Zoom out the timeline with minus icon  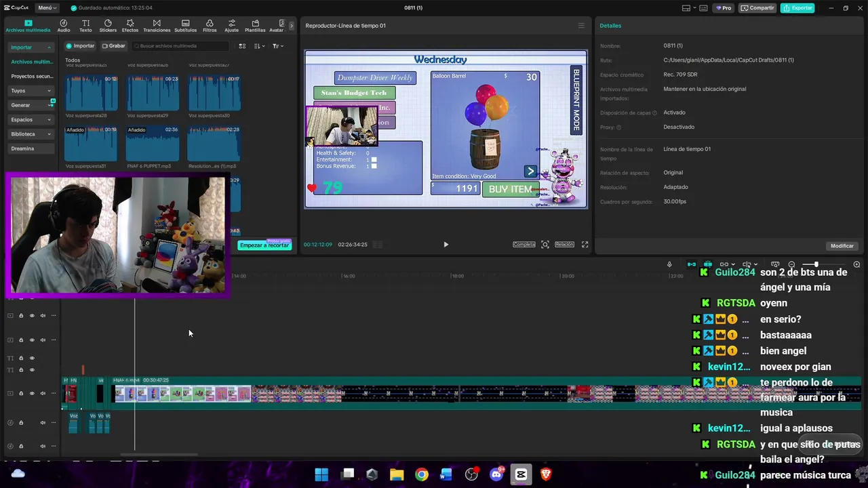coord(791,264)
